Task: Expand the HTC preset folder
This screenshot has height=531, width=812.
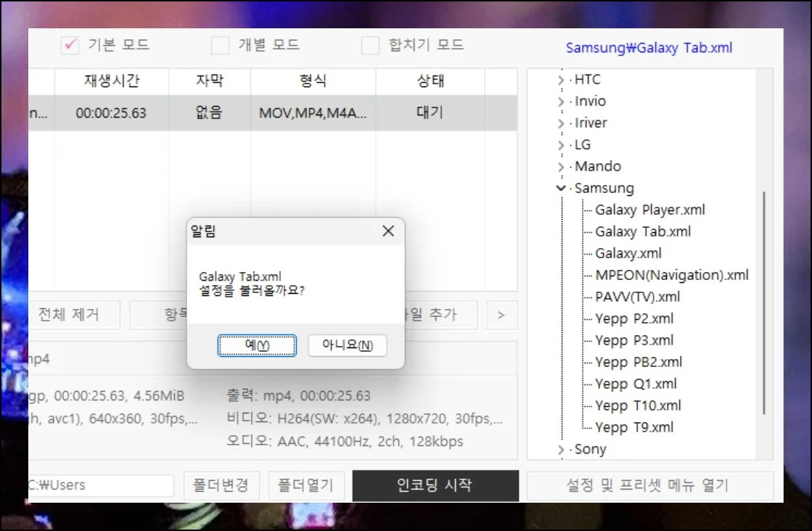Action: tap(561, 81)
